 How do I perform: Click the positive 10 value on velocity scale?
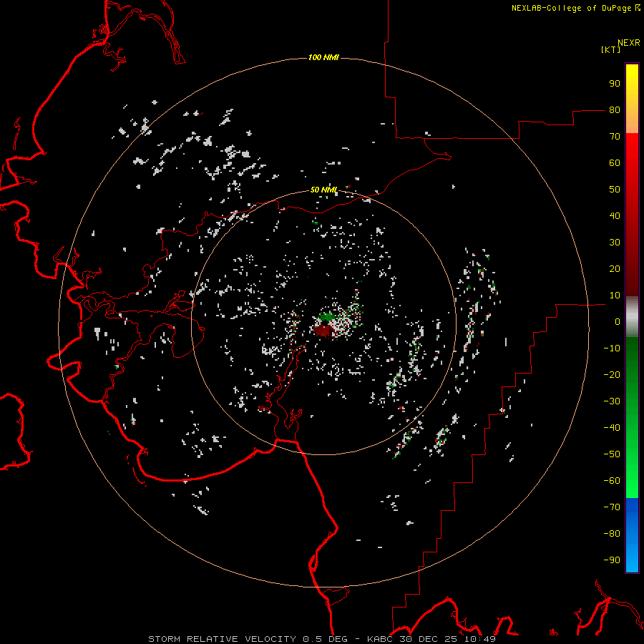click(x=615, y=296)
